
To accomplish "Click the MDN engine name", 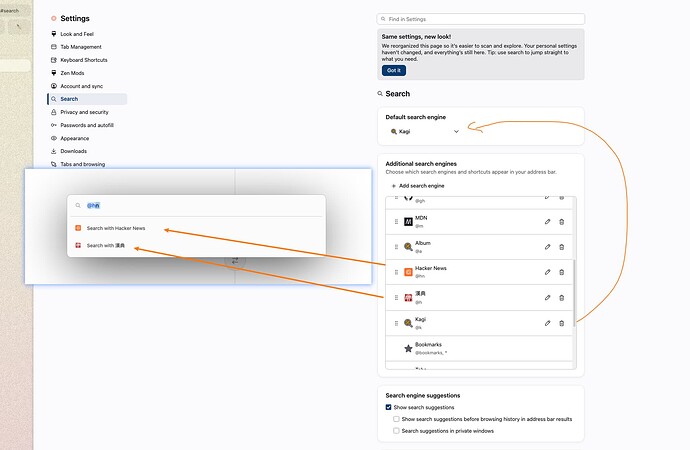I will 421,218.
